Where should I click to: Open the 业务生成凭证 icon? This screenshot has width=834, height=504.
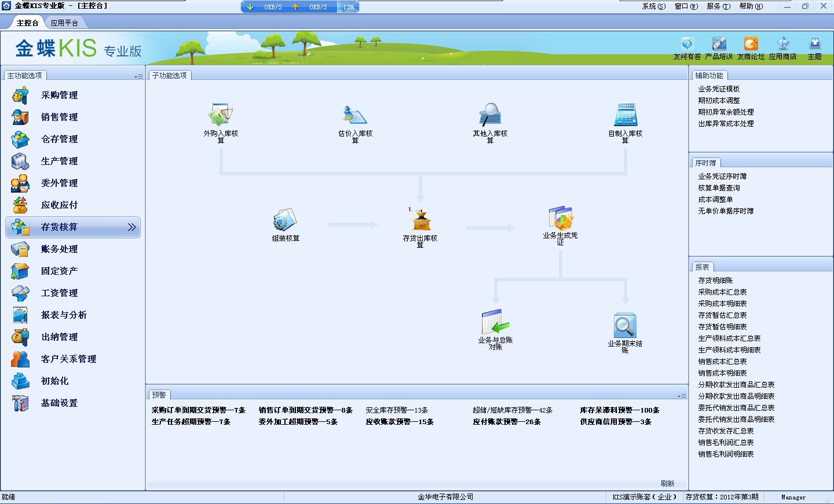[x=561, y=218]
